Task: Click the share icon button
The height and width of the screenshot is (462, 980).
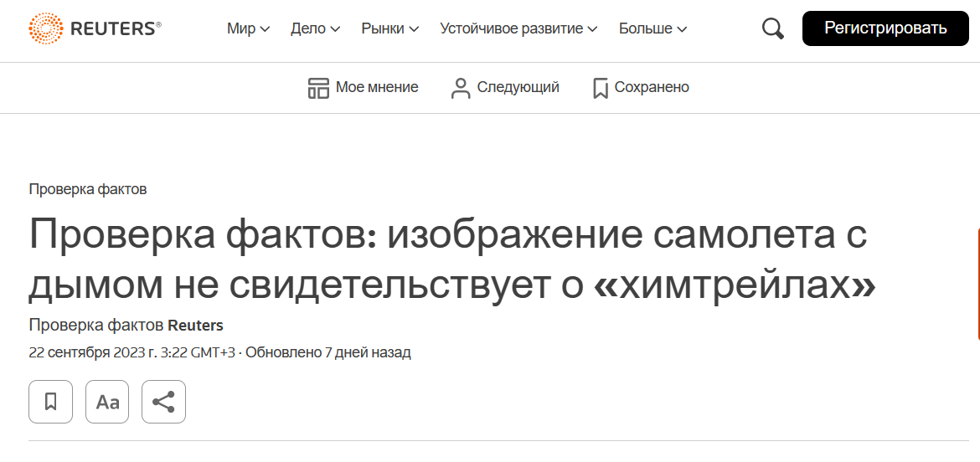Action: (x=163, y=402)
